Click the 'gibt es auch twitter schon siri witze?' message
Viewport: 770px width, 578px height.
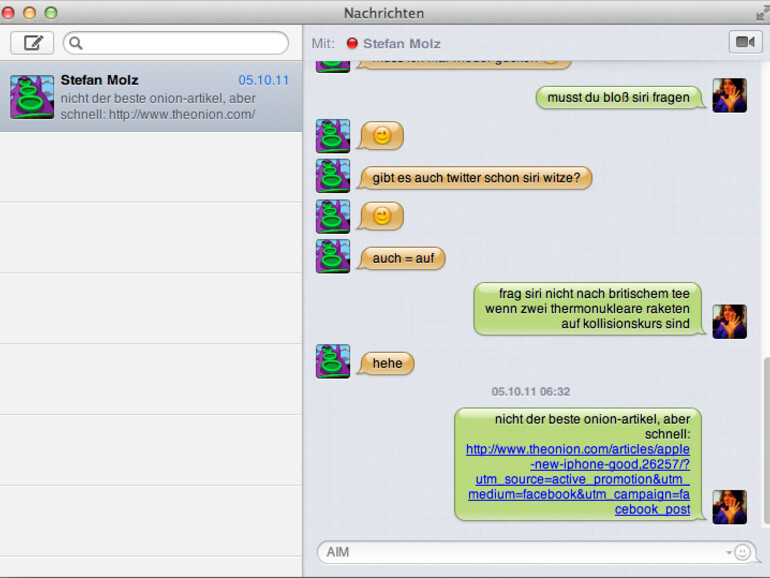click(x=474, y=178)
